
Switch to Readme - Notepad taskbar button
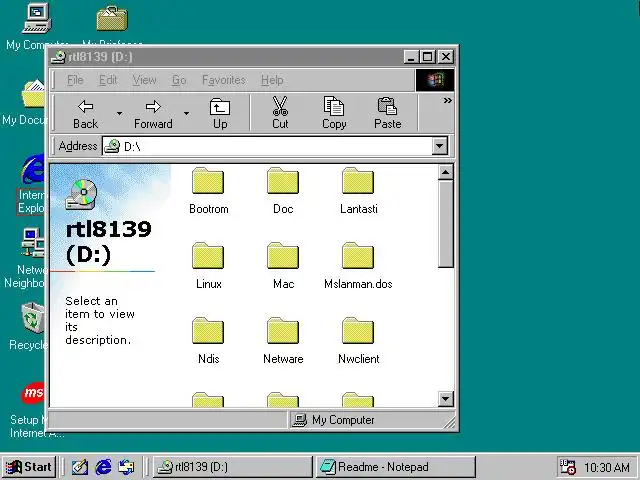pyautogui.click(x=396, y=467)
